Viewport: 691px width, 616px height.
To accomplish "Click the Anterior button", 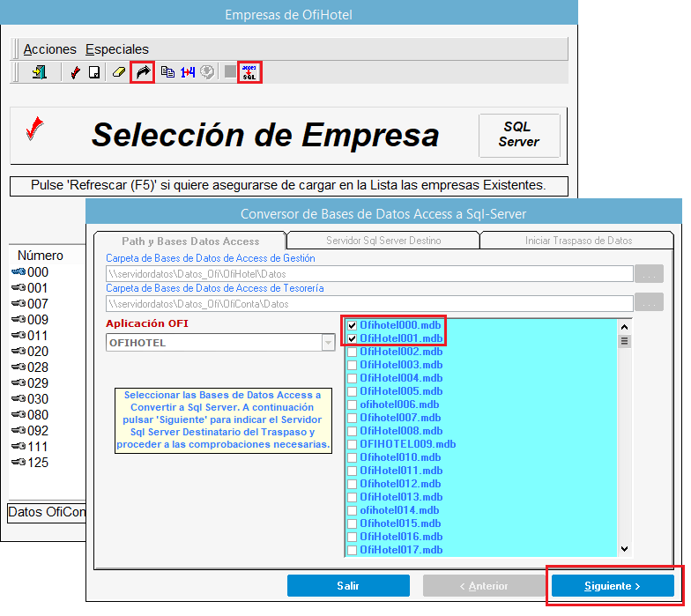I will 484,585.
